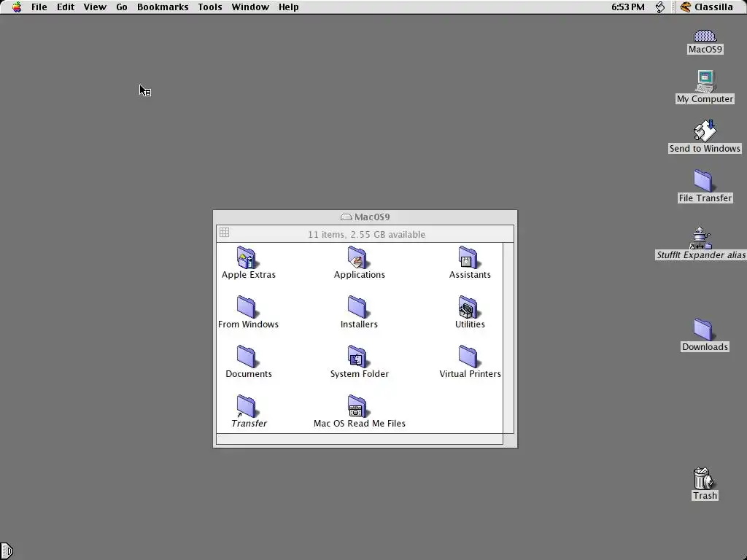Open the Edit menu

(x=65, y=7)
